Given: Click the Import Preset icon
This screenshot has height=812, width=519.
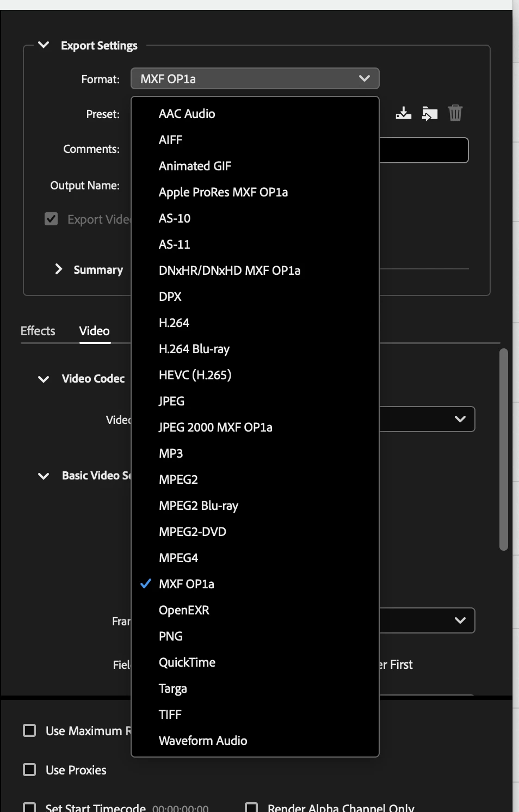Looking at the screenshot, I should (430, 113).
